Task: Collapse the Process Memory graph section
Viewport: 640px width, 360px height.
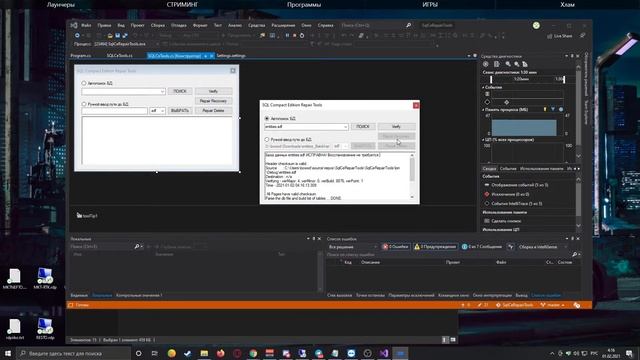Action: (483, 110)
